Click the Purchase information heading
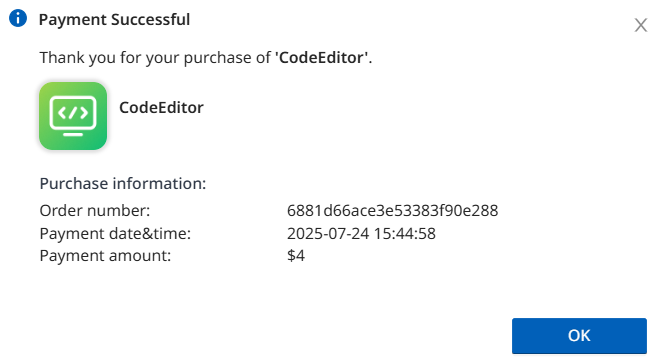The height and width of the screenshot is (363, 667). click(x=123, y=183)
